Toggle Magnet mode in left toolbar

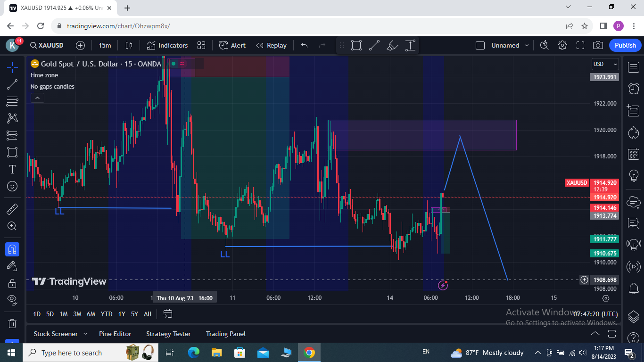12,249
